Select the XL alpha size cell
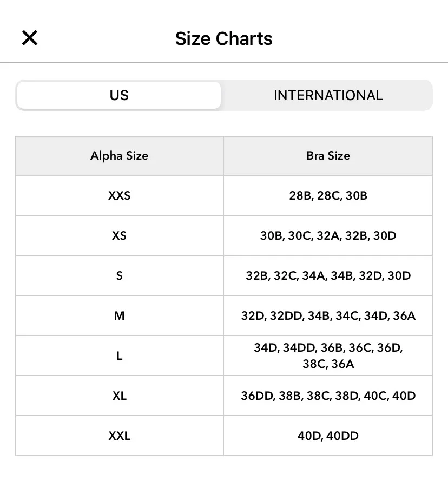The width and height of the screenshot is (448, 494). [120, 396]
